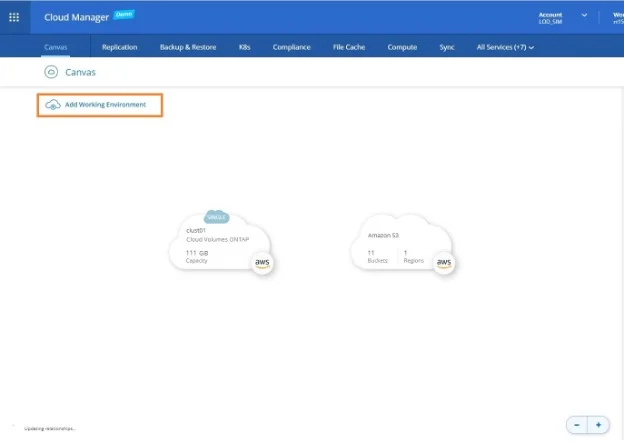Open the Backup & Restore tab
Image resolution: width=624 pixels, height=444 pixels.
(x=188, y=47)
